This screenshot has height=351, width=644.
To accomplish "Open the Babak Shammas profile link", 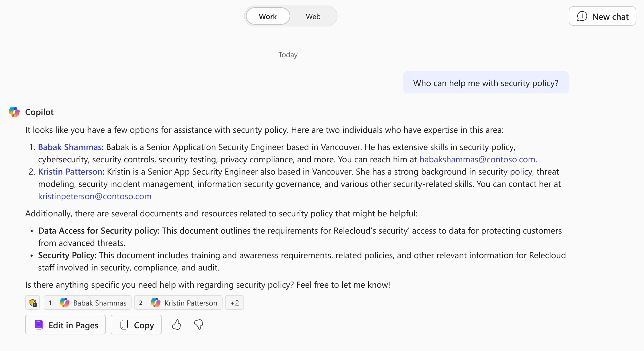I will 70,147.
